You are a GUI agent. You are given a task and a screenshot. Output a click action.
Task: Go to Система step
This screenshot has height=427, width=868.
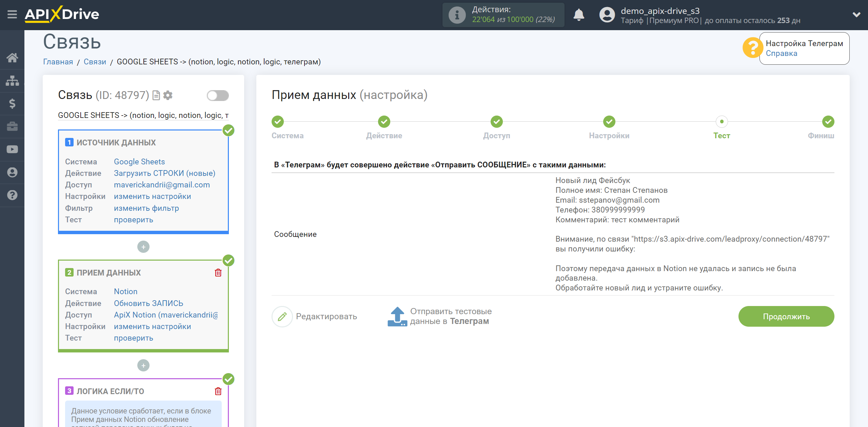[278, 122]
